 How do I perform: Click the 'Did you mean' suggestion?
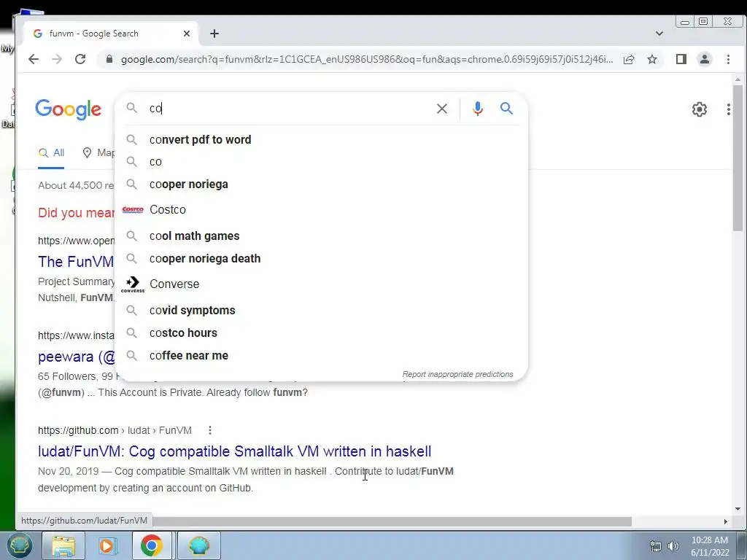(x=76, y=213)
